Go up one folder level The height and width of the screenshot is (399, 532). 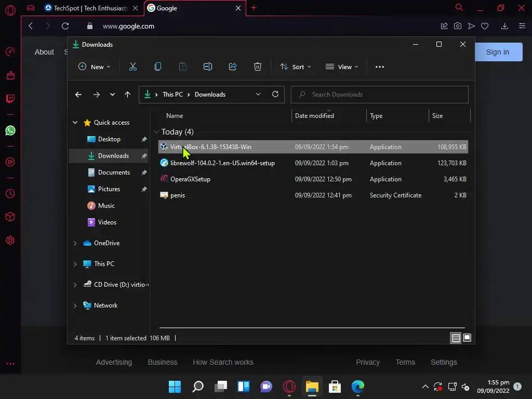tap(128, 95)
